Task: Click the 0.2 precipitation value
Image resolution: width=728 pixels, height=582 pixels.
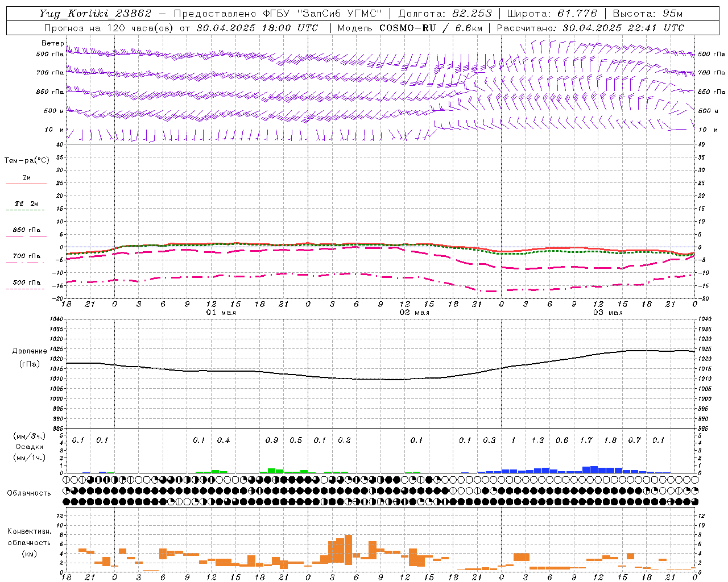Action: [x=344, y=440]
